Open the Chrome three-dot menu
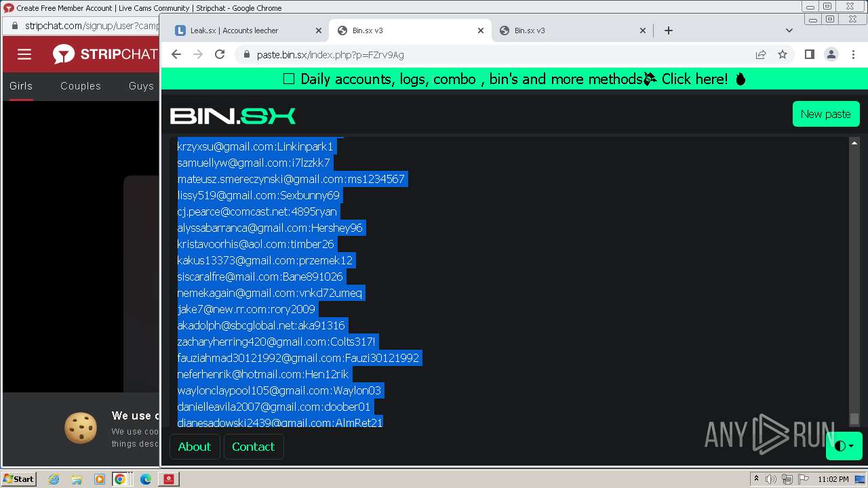868x488 pixels. pyautogui.click(x=853, y=54)
